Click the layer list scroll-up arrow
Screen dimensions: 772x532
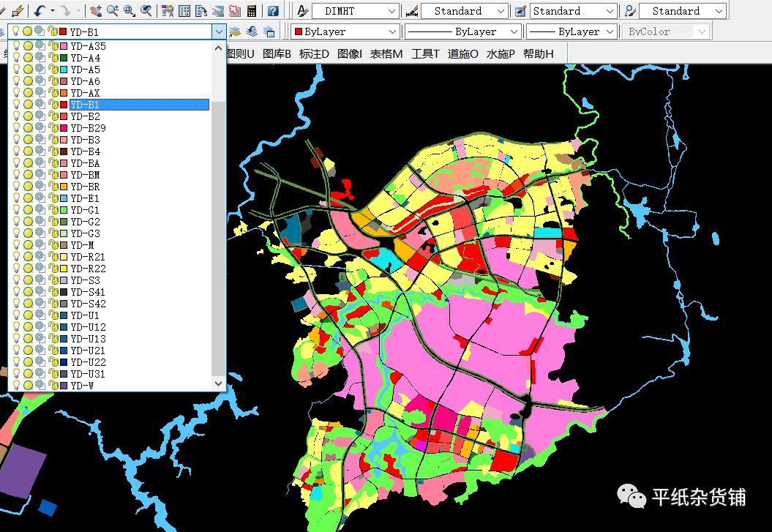click(219, 48)
